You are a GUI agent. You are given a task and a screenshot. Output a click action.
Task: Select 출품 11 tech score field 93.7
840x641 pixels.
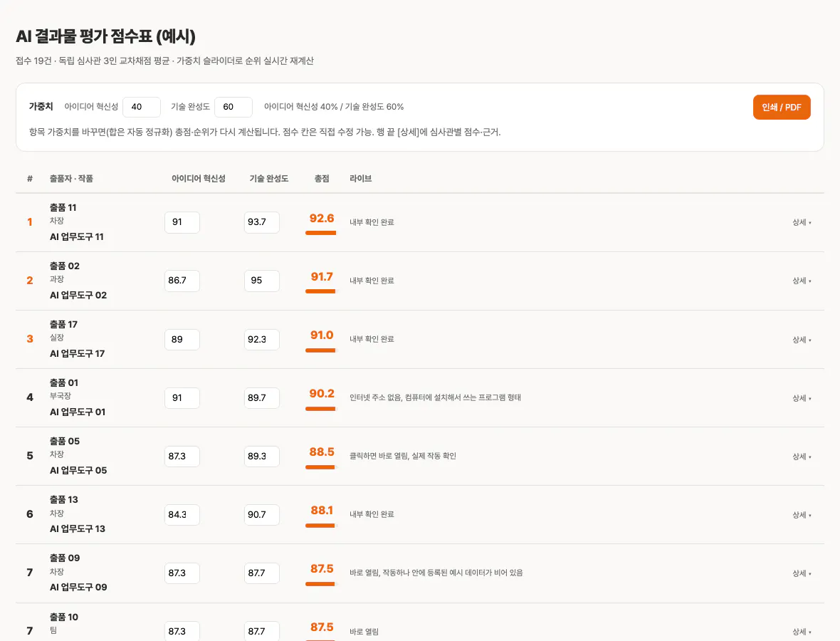click(262, 222)
